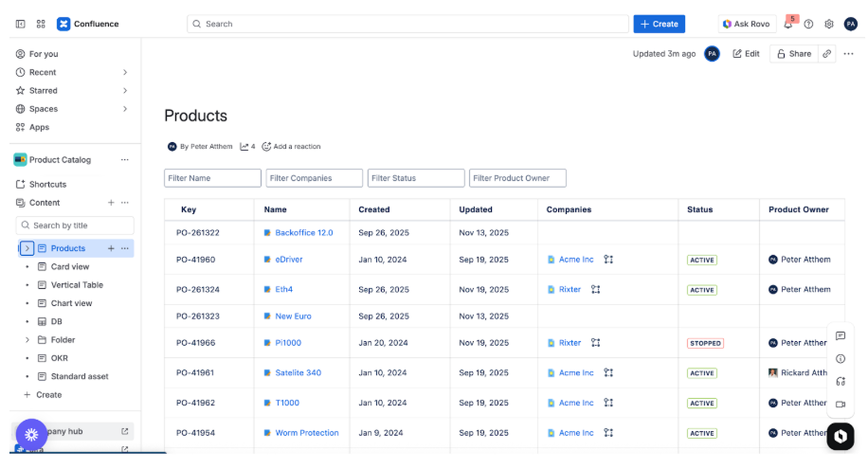Open the DB database item

pyautogui.click(x=57, y=322)
